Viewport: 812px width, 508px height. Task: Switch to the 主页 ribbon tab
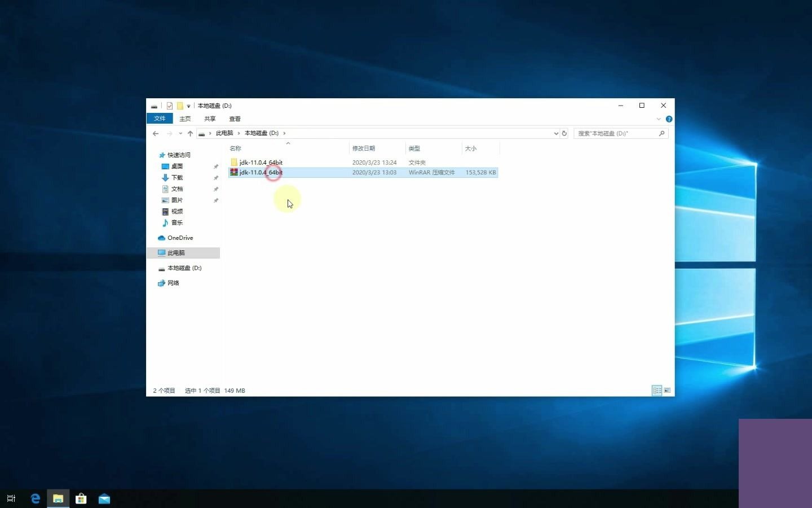[x=185, y=119]
